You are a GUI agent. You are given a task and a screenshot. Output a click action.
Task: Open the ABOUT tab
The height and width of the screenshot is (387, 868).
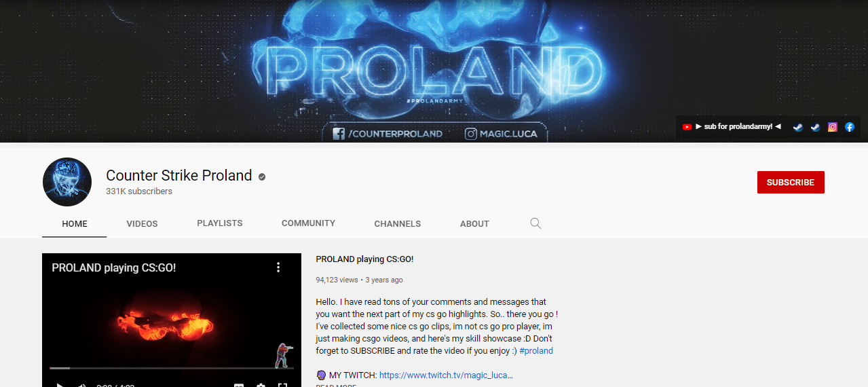[x=474, y=223]
